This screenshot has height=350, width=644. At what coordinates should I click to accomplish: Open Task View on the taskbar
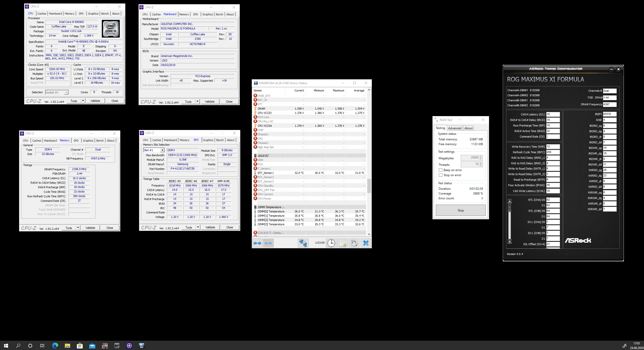tap(42, 345)
